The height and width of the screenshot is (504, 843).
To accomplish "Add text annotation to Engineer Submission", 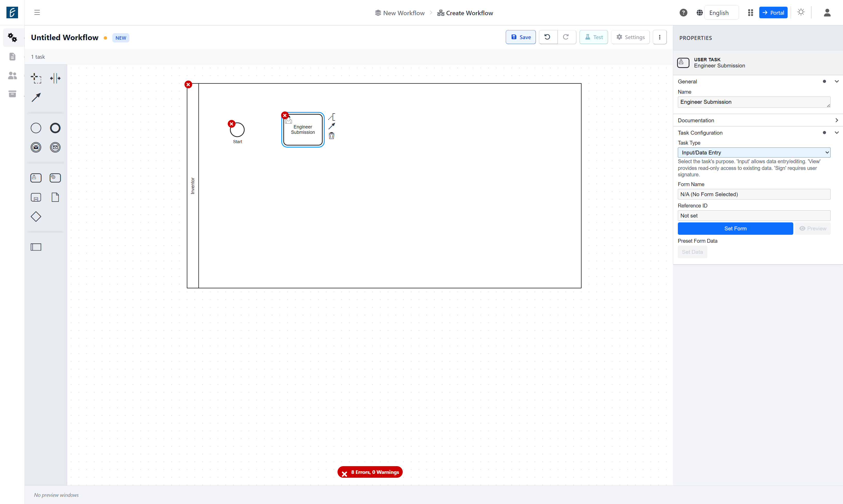I will 331,117.
